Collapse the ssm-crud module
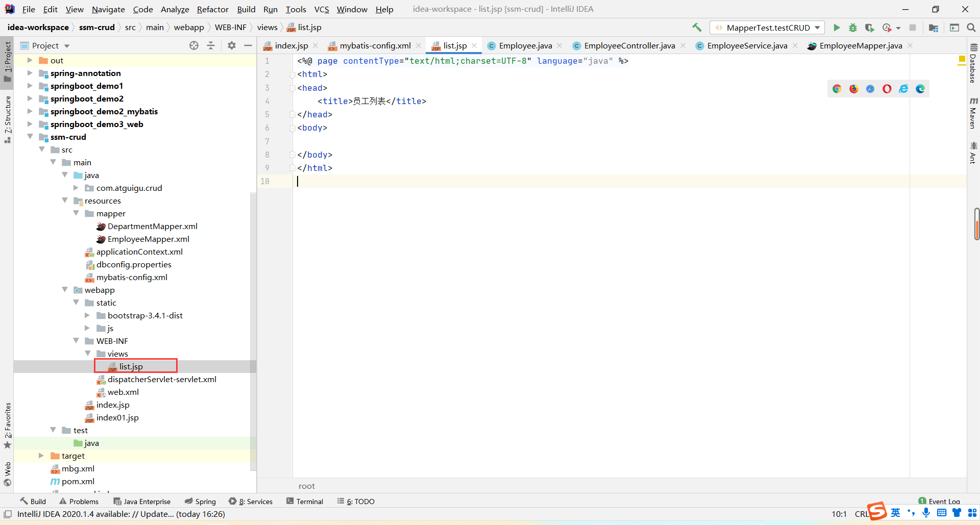The height and width of the screenshot is (525, 980). click(30, 137)
